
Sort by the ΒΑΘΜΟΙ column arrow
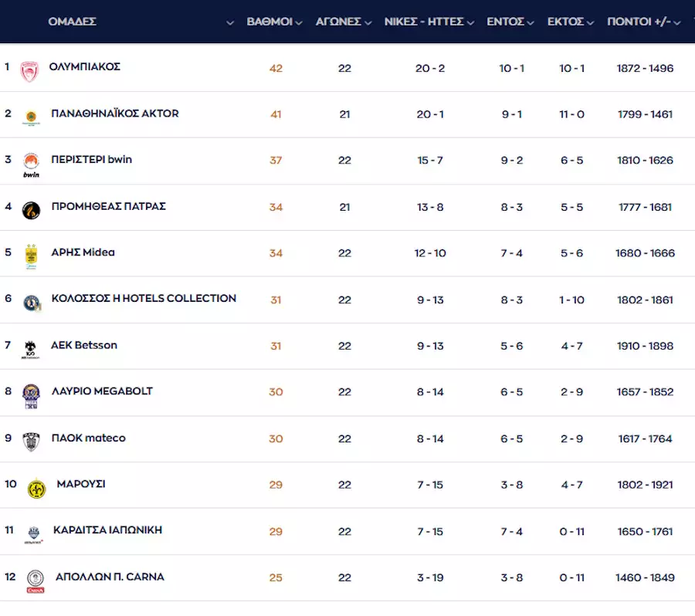(299, 23)
